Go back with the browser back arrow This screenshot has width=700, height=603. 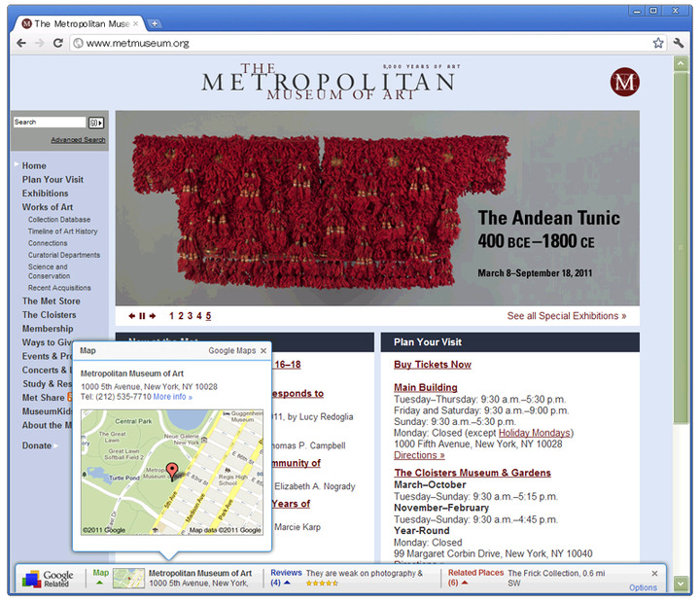[x=21, y=43]
